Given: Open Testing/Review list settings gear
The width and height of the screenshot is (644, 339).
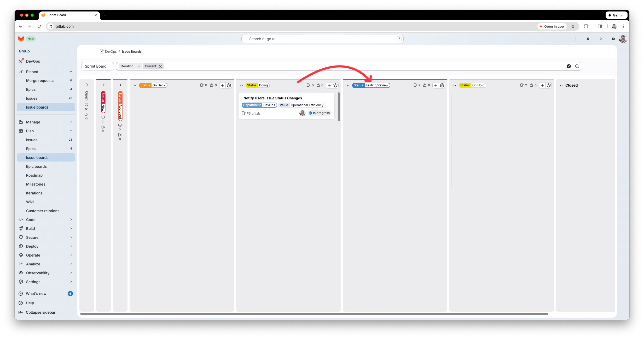Looking at the screenshot, I should (442, 85).
